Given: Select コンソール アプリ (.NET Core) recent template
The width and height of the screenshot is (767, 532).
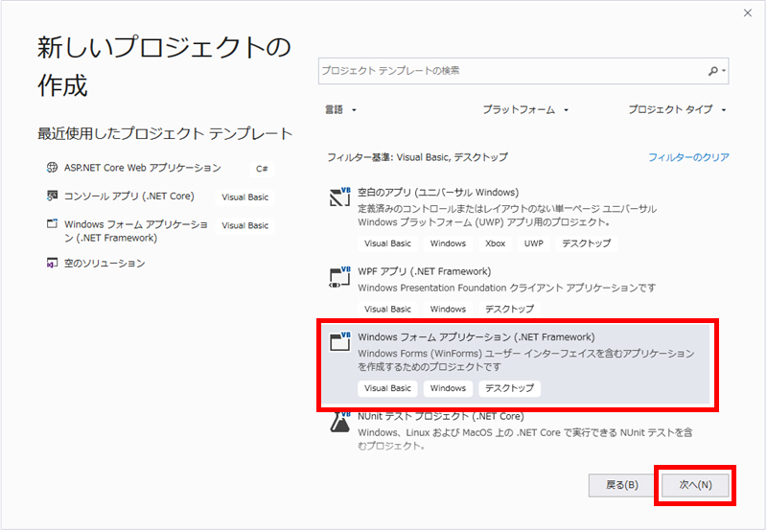Looking at the screenshot, I should pos(129,197).
